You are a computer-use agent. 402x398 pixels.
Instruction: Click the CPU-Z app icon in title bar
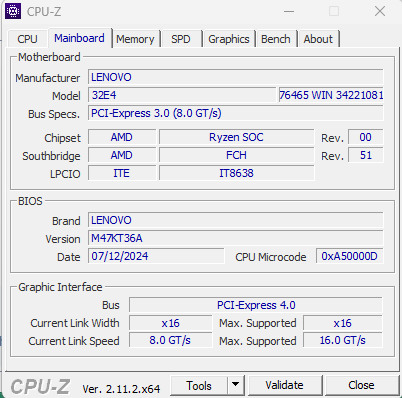[13, 11]
